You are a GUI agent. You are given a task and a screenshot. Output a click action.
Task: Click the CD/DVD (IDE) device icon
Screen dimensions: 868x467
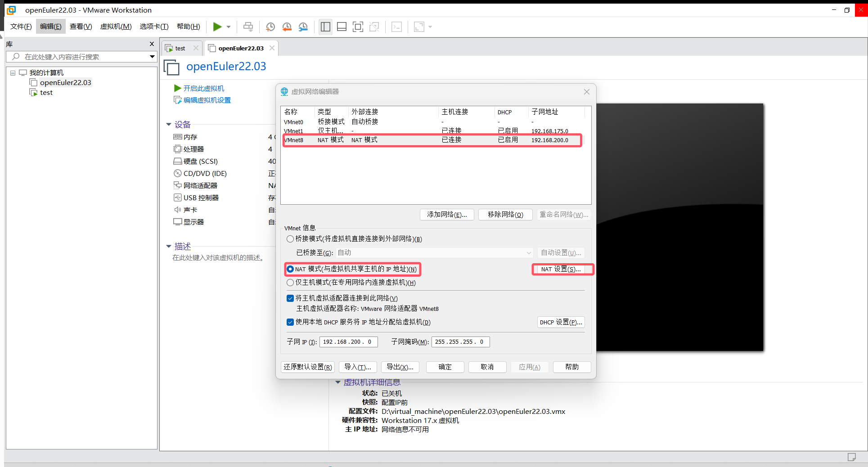(x=177, y=173)
